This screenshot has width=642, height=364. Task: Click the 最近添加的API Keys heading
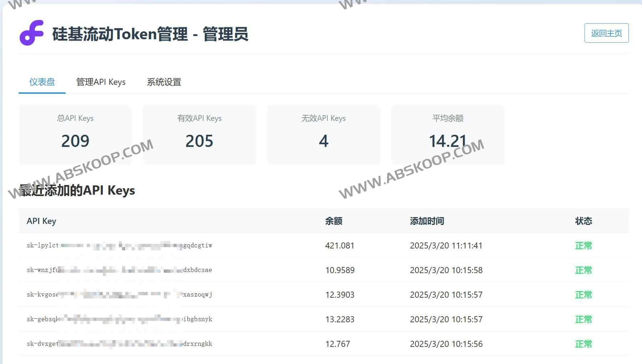click(x=77, y=190)
